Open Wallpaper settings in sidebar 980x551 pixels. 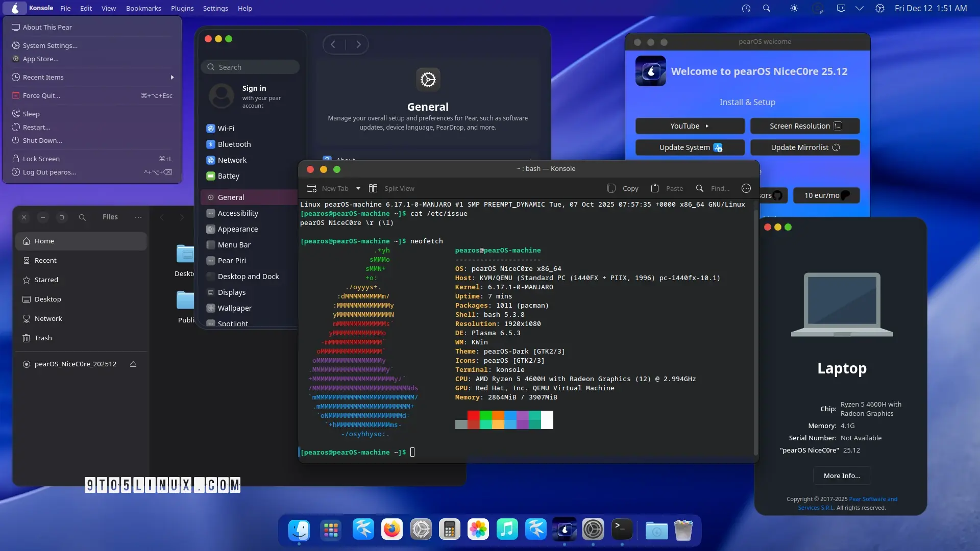234,308
